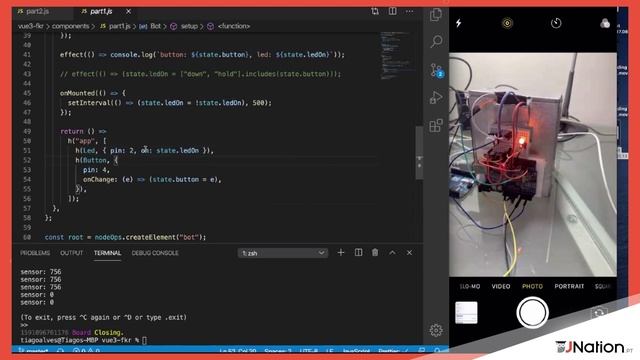Open the last photo thumbnail in camera
This screenshot has width=640, height=360.
[466, 313]
